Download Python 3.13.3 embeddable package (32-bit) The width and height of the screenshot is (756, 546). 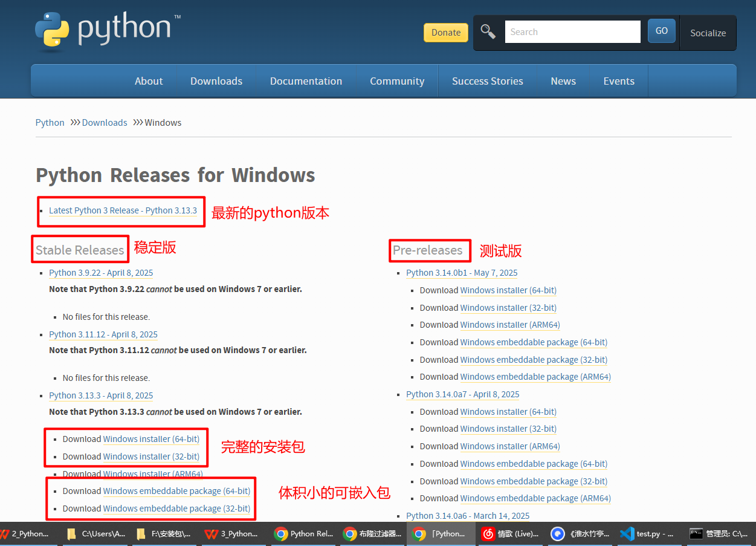tap(176, 509)
